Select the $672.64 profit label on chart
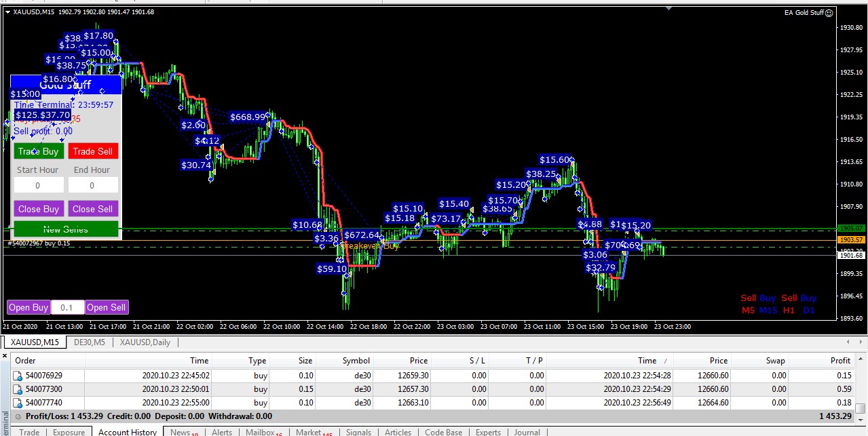868x436 pixels. click(362, 235)
